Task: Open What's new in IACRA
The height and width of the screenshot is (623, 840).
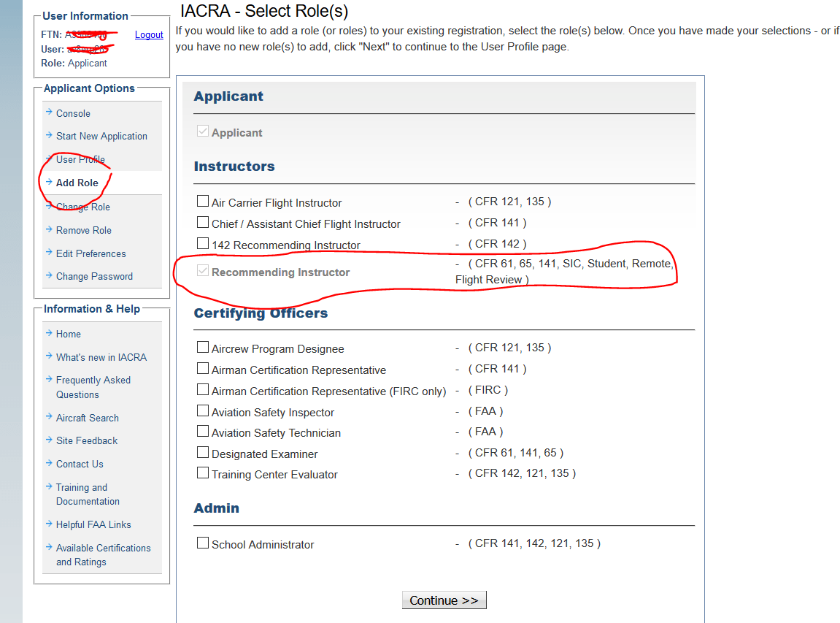Action: tap(101, 357)
